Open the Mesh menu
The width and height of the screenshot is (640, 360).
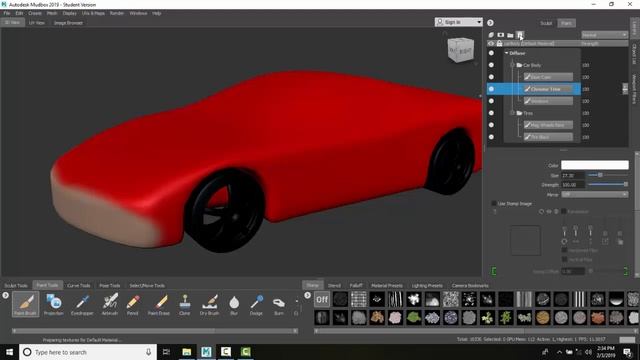coord(52,13)
